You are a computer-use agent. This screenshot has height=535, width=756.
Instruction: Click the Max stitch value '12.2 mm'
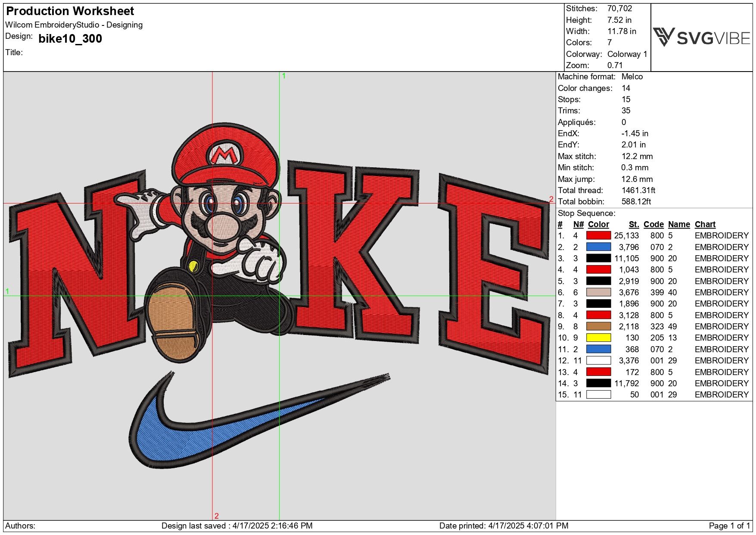click(x=637, y=156)
